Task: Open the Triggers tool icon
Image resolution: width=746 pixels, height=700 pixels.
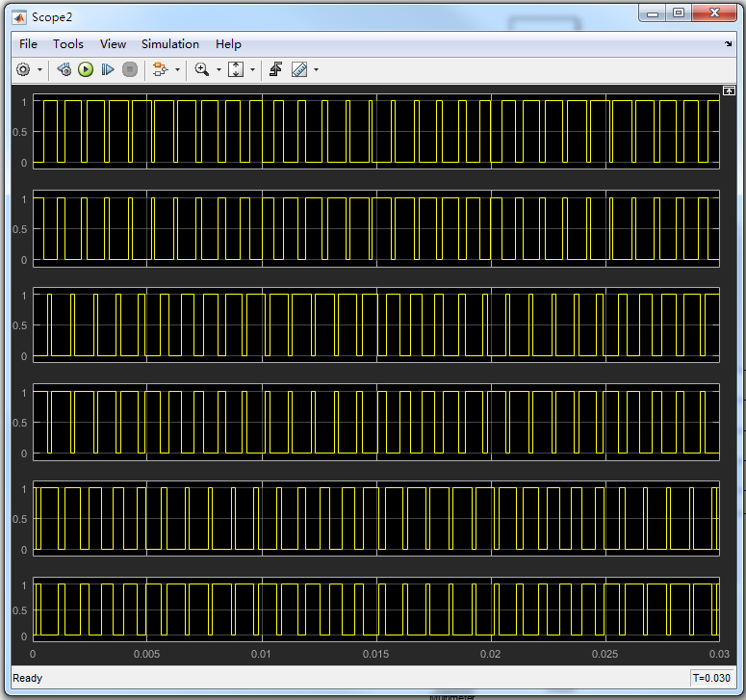Action: tap(276, 70)
